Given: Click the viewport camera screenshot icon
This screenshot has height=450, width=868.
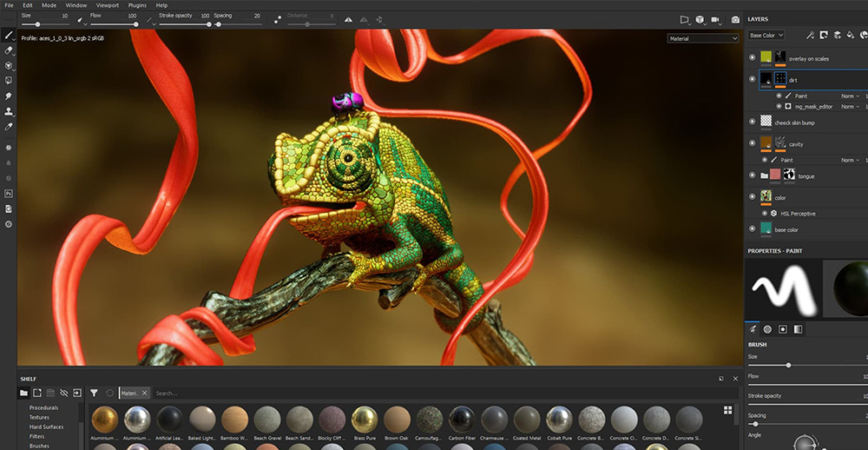Looking at the screenshot, I should click(735, 19).
